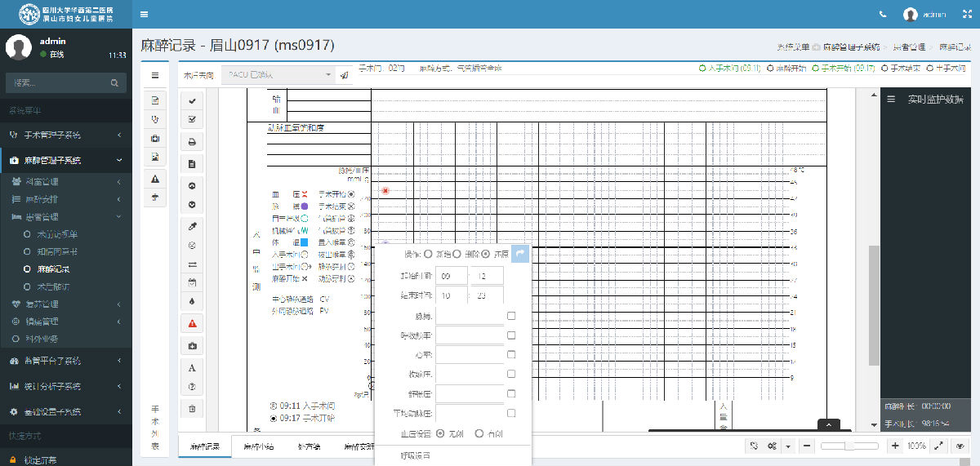The width and height of the screenshot is (980, 466).
Task: Tick the checkbox in the fourth (systolic pressure) row
Action: (x=511, y=374)
